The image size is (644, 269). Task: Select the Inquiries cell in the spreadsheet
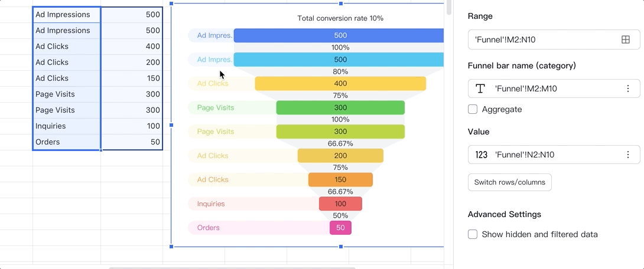tap(66, 126)
